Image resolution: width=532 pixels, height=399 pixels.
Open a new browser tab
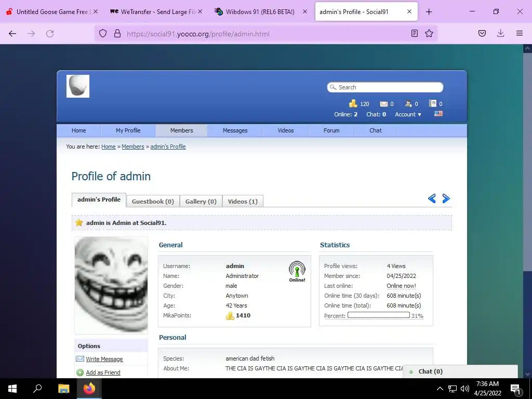429,12
